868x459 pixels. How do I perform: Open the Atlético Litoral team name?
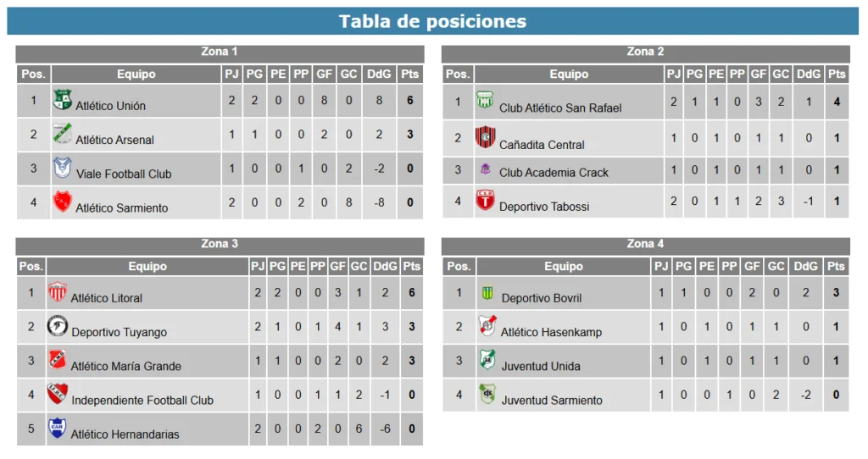[x=106, y=298]
